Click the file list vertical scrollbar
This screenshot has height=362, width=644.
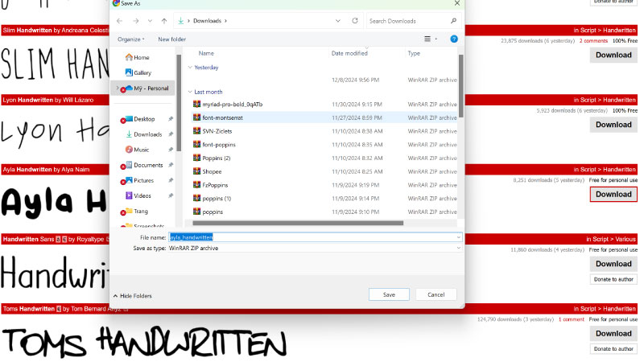pyautogui.click(x=460, y=86)
